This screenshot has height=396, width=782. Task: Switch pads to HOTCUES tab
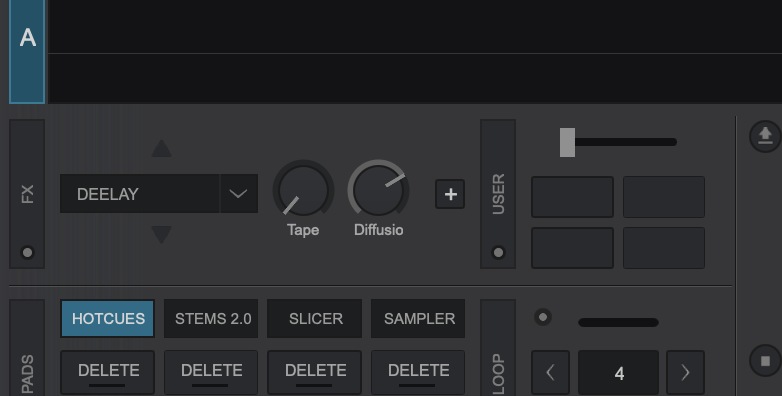tap(108, 319)
